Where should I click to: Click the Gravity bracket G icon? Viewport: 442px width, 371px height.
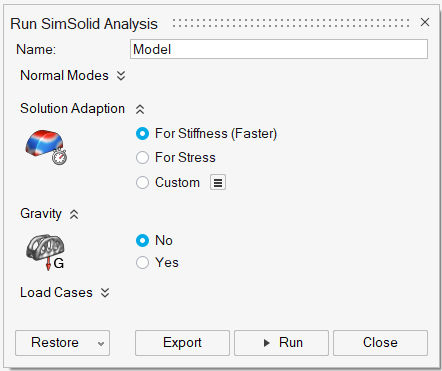click(x=45, y=252)
